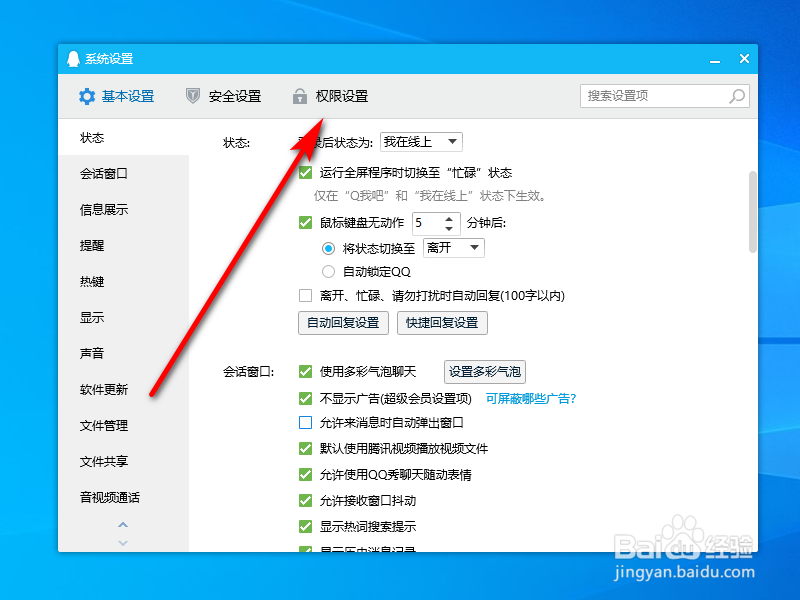Select 信息展示 in the sidebar
Viewport: 800px width, 600px height.
point(123,210)
